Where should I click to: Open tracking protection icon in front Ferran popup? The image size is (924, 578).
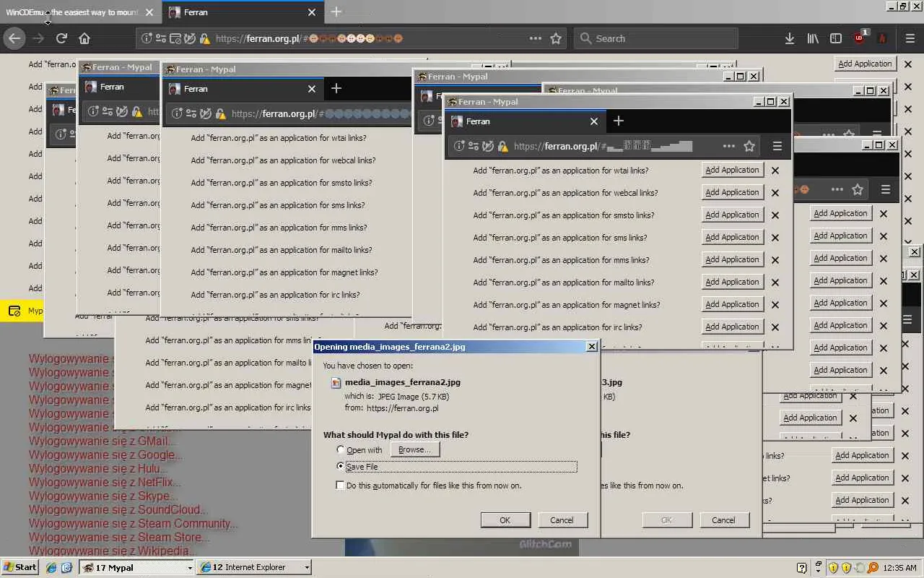pos(488,146)
